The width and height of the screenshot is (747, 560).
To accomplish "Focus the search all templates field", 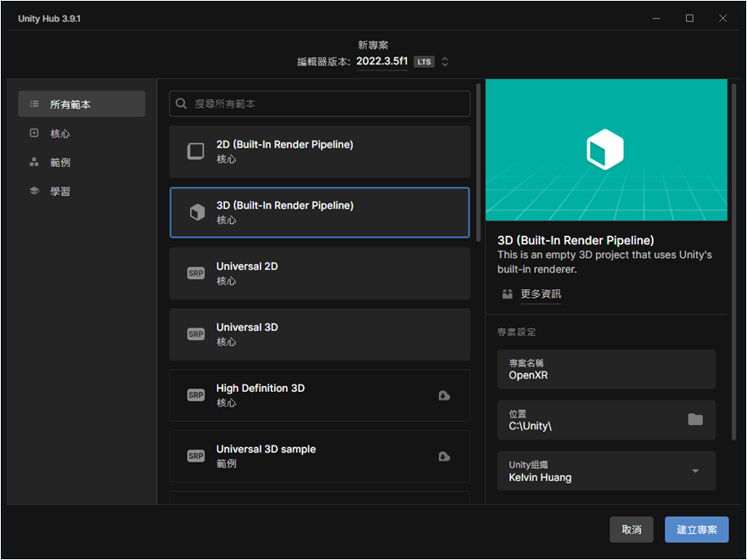I will (320, 104).
